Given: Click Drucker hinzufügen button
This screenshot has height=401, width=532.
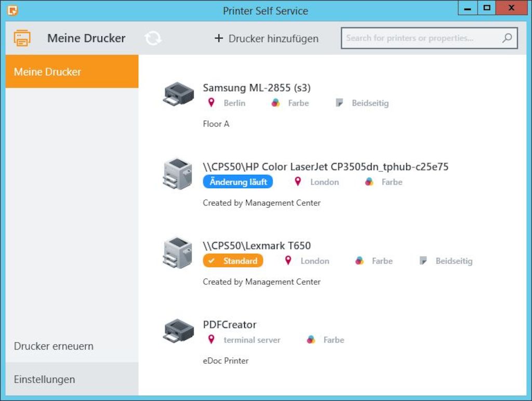Looking at the screenshot, I should 267,38.
